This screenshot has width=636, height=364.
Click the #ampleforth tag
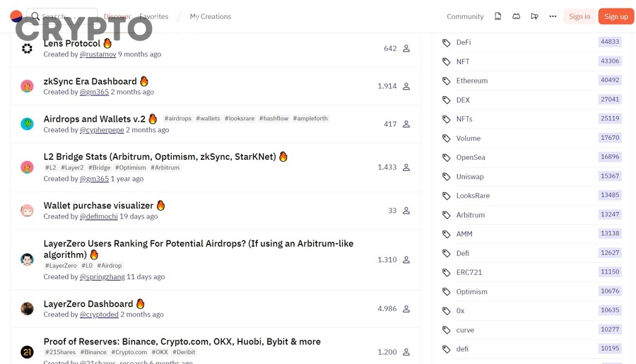[310, 119]
